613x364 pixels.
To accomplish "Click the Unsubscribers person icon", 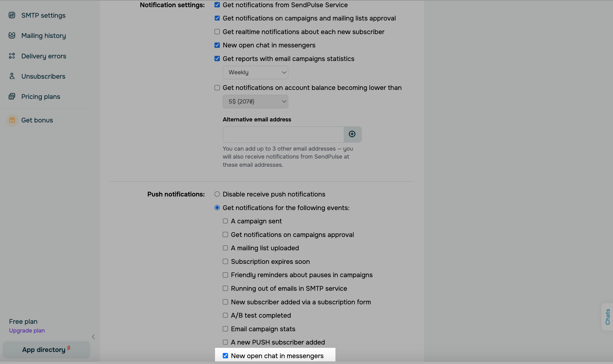I will point(12,76).
